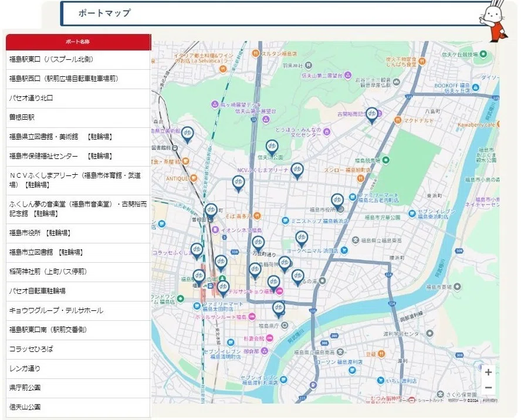This screenshot has height=420, width=521.
Task: Open ホテルサンルート福島 hotel pin
Action: coord(252,316)
